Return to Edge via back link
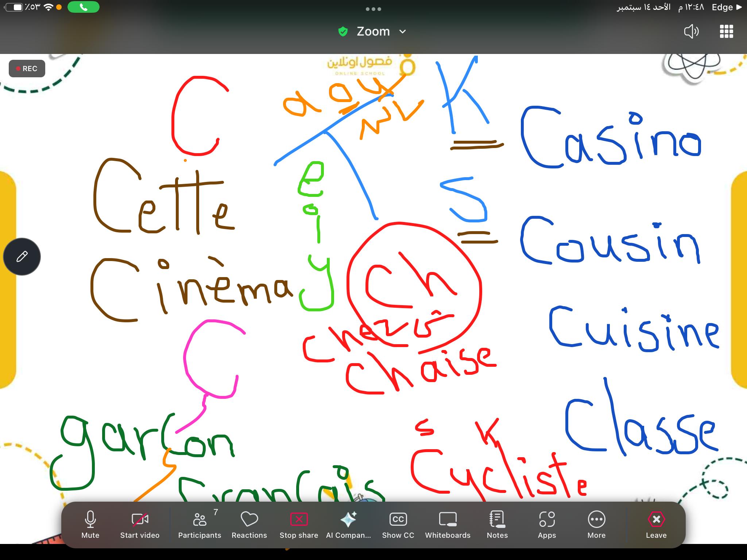This screenshot has width=747, height=560. tap(726, 7)
